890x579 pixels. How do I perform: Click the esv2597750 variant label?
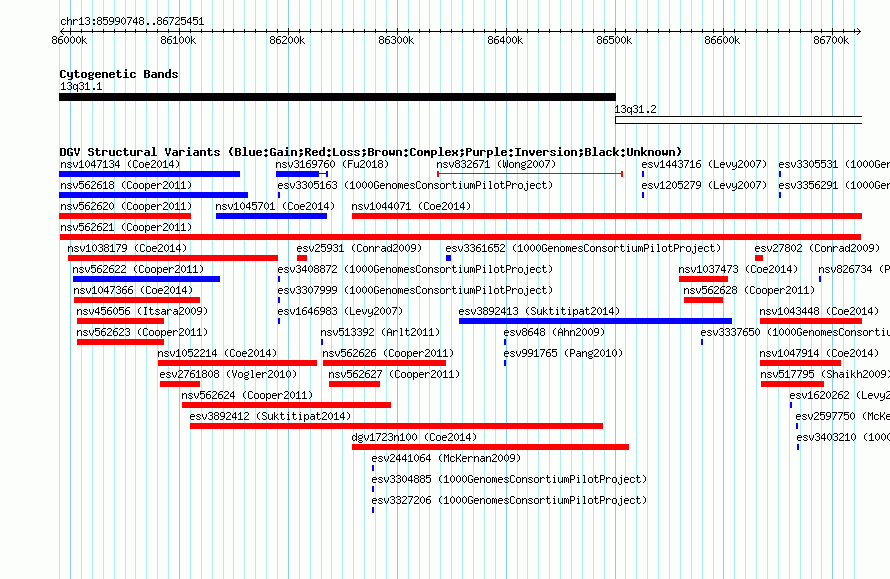[x=842, y=416]
